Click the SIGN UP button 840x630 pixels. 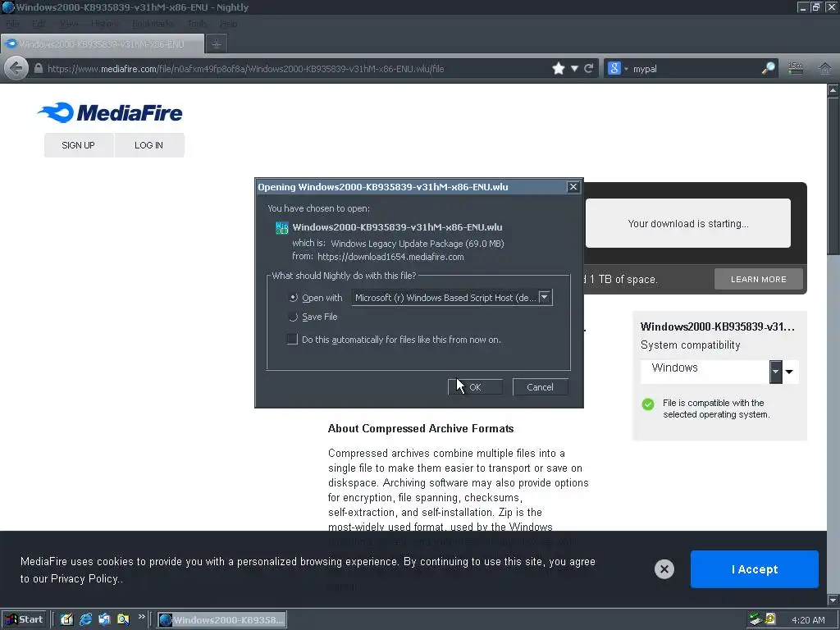tap(78, 145)
